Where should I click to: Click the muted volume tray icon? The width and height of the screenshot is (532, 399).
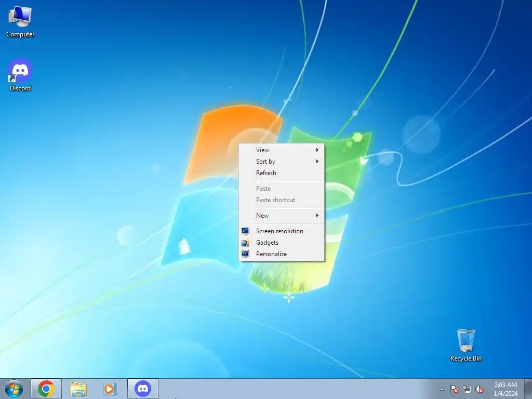click(x=480, y=389)
